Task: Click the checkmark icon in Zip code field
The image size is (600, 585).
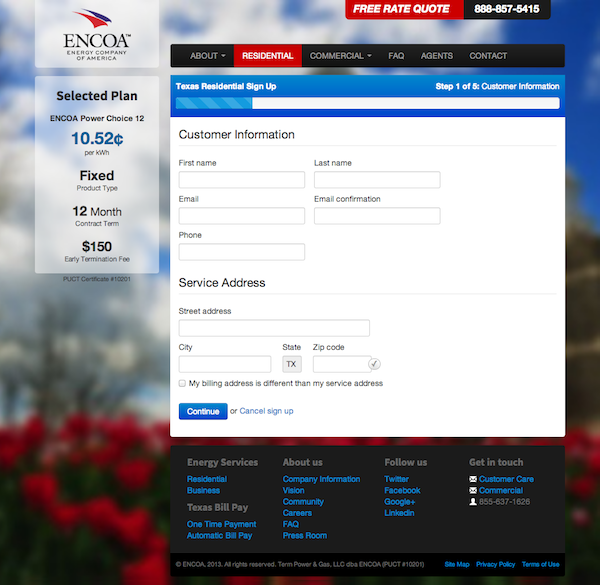Action: click(374, 364)
